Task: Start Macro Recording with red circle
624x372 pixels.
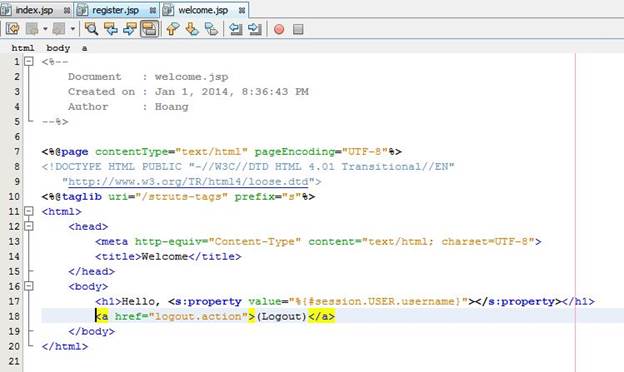Action: tap(279, 29)
